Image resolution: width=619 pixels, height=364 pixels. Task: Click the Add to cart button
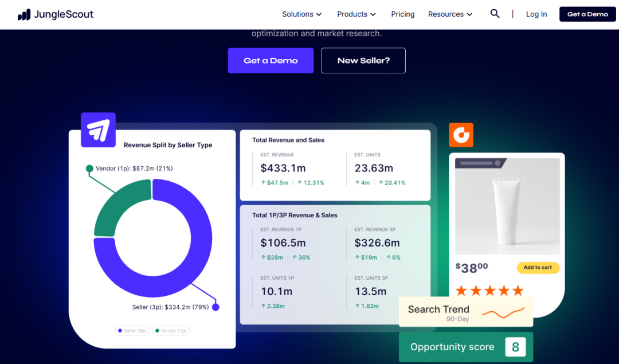point(538,268)
